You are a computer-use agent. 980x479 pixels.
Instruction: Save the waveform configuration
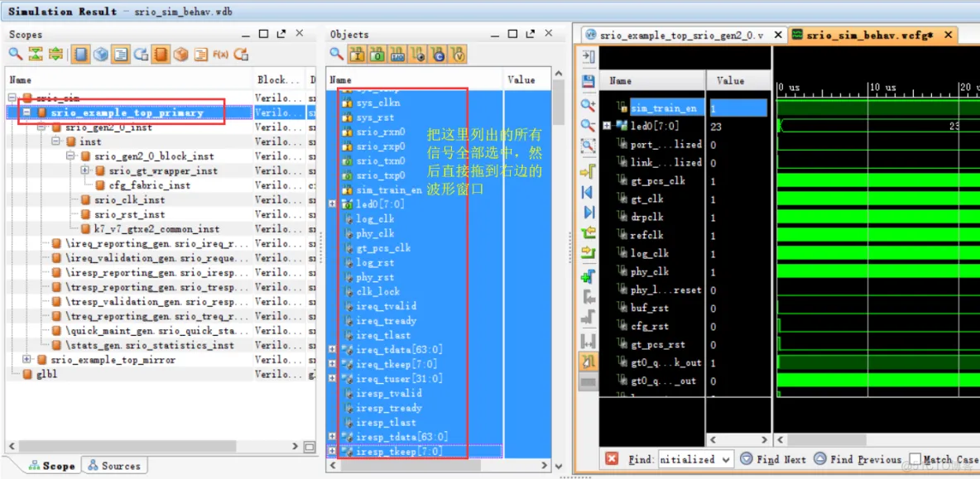[588, 80]
